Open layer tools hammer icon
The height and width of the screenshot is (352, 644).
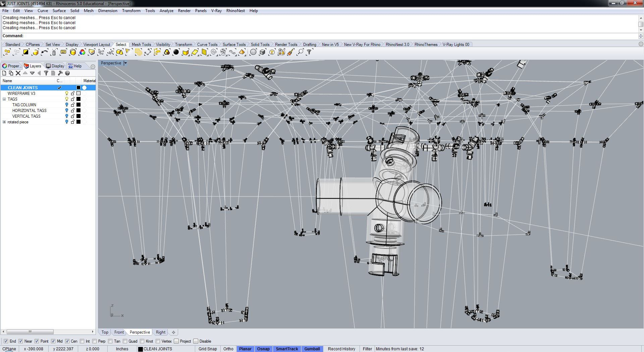click(x=60, y=73)
